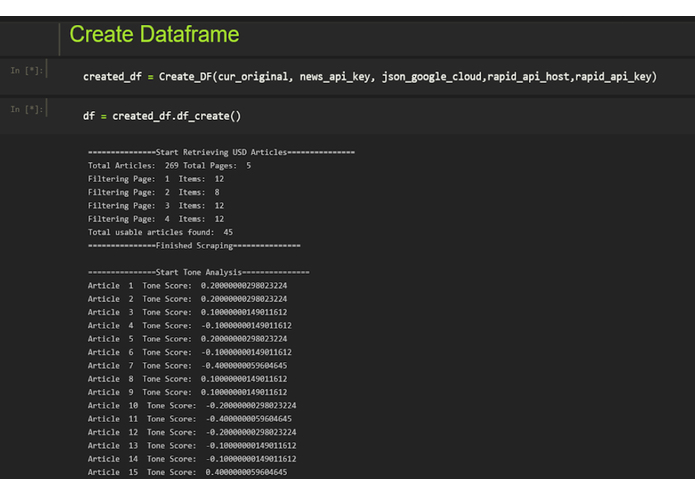Click 'Filtering Page: 1 Items: 12' line

pyautogui.click(x=156, y=179)
